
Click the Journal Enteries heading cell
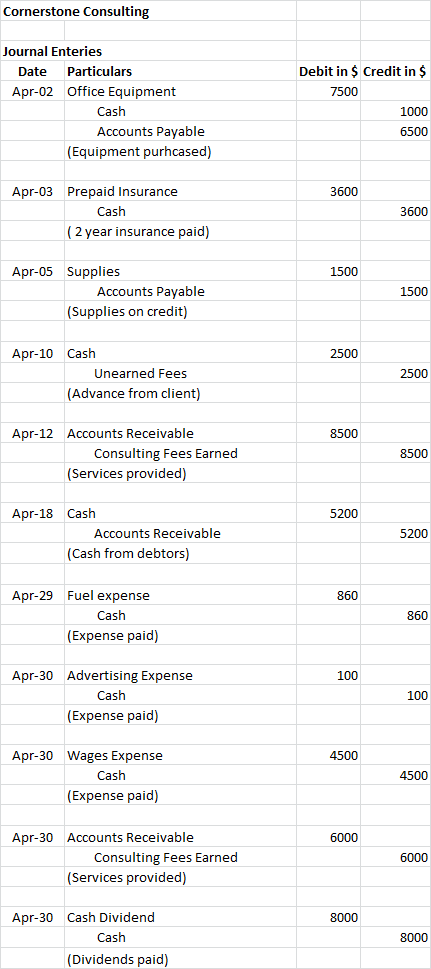tap(53, 51)
